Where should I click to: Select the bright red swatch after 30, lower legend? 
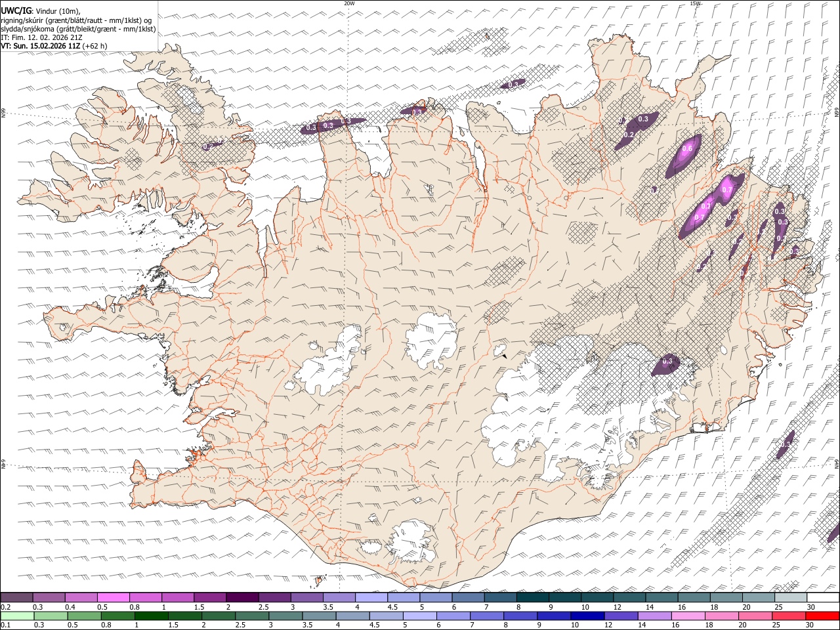(x=822, y=616)
